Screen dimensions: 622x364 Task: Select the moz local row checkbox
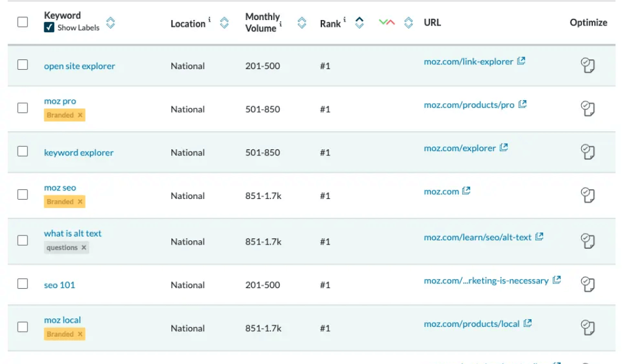pos(22,327)
